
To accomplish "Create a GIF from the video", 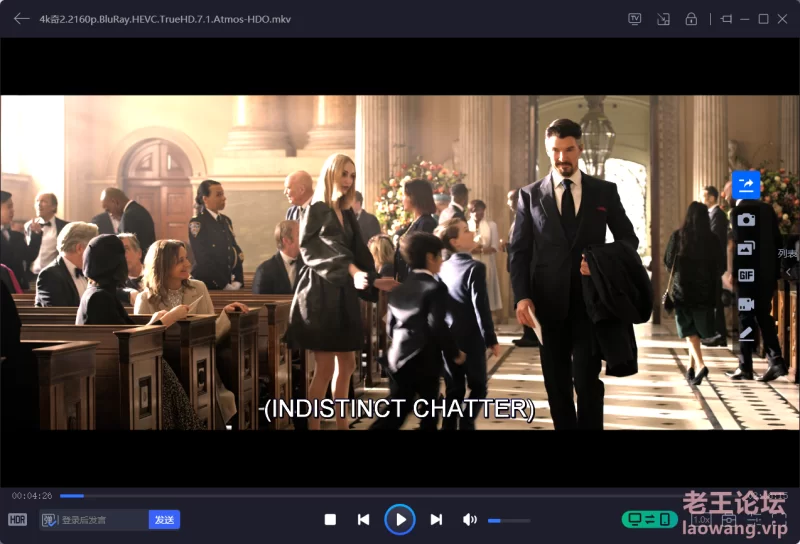I will [x=746, y=276].
